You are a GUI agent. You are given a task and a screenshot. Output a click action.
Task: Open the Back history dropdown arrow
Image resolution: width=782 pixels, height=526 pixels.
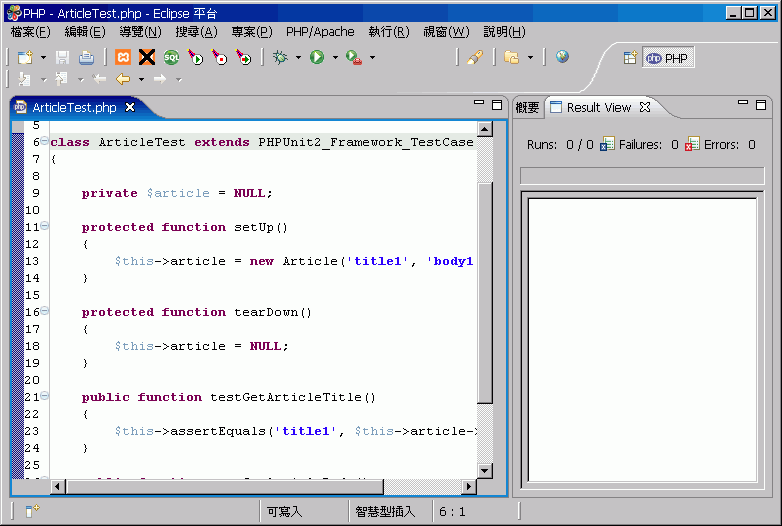click(141, 80)
